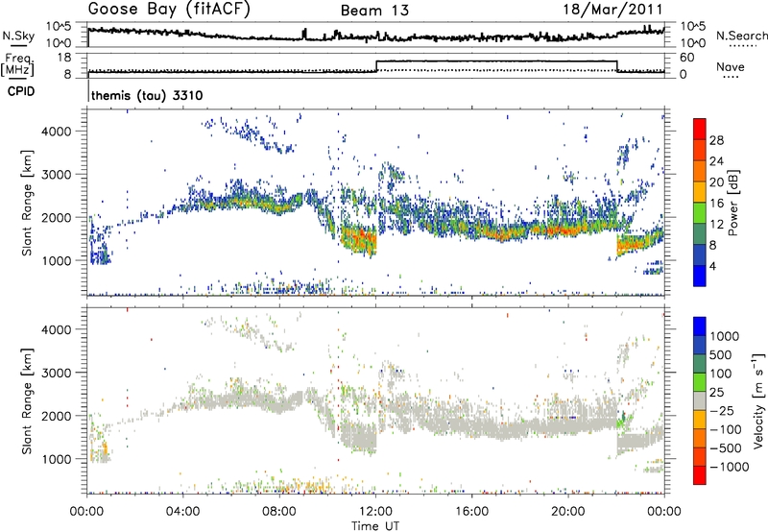The height and width of the screenshot is (532, 768).
Task: Click the '12' power colorbar tick
Action: [716, 225]
